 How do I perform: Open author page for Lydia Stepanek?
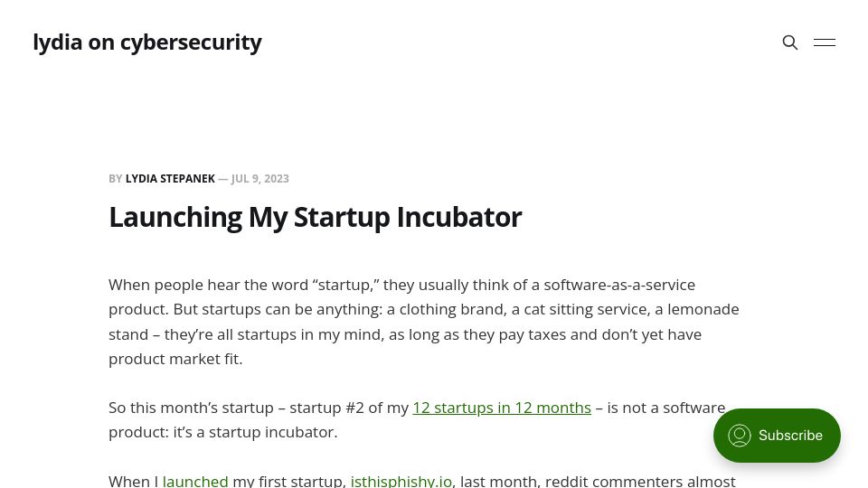click(170, 179)
